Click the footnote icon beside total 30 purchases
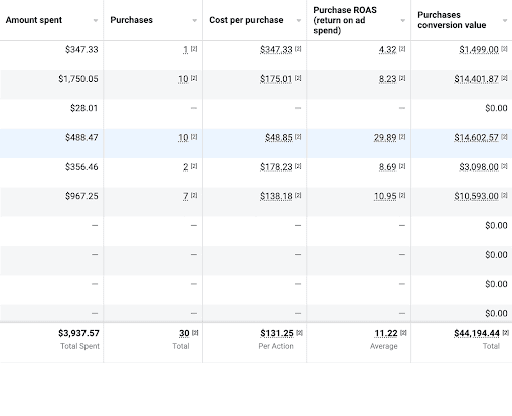 click(195, 333)
